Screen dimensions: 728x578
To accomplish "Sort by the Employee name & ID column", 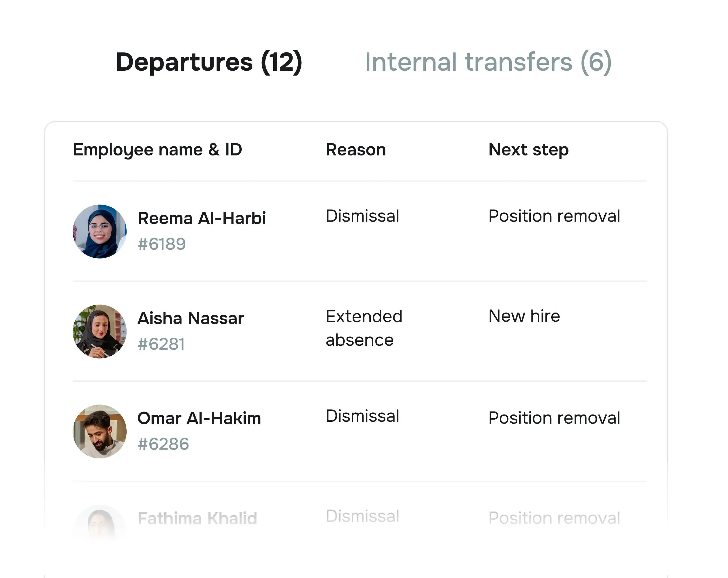I will tap(157, 150).
